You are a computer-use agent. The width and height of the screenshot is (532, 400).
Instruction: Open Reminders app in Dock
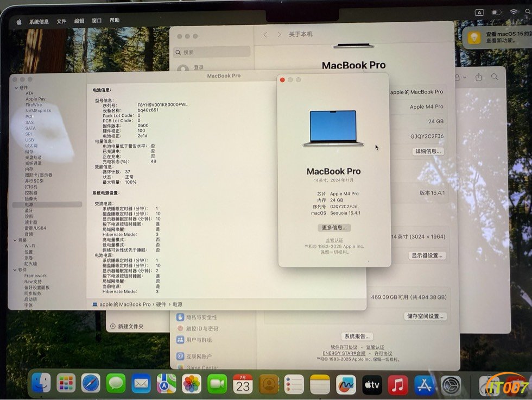pos(294,385)
